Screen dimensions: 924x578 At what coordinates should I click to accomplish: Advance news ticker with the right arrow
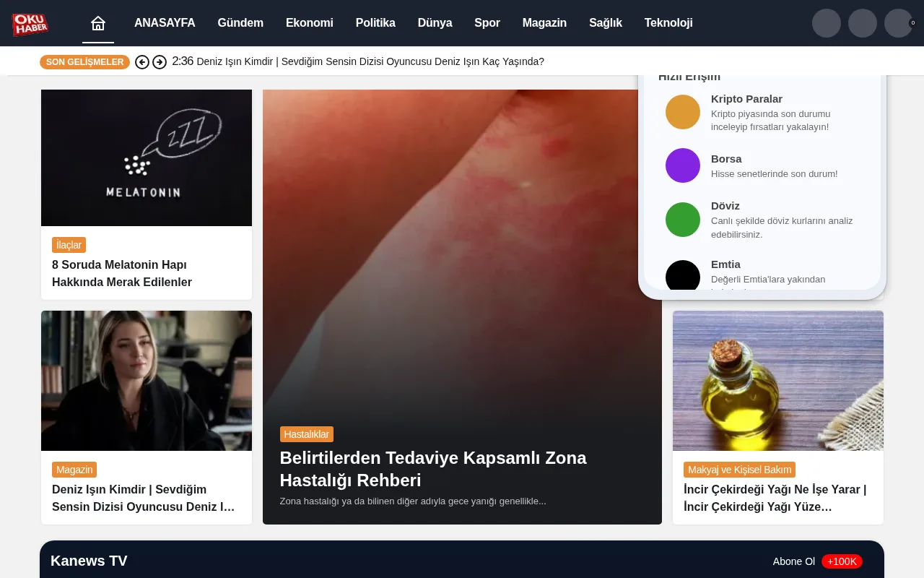160,62
